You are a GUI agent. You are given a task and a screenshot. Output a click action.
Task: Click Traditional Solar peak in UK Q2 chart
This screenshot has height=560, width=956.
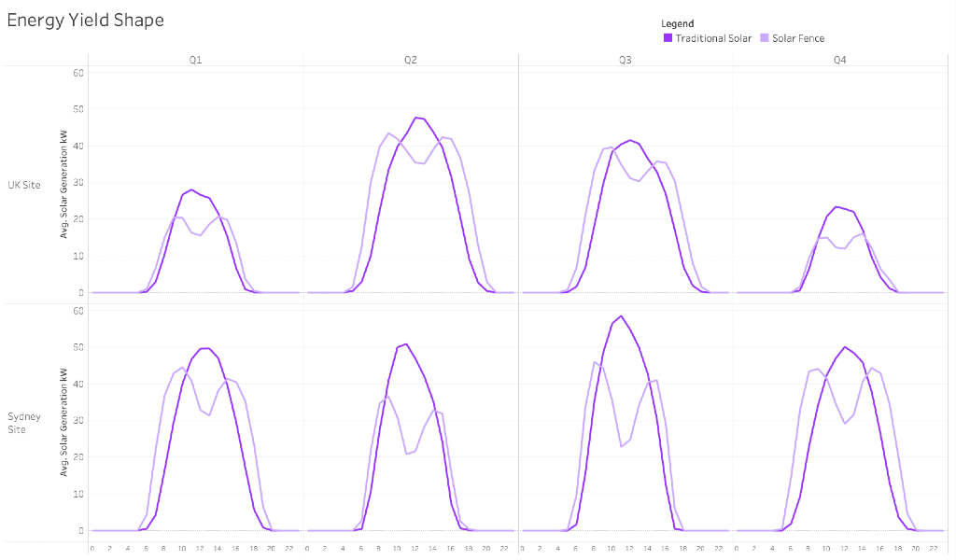(415, 118)
